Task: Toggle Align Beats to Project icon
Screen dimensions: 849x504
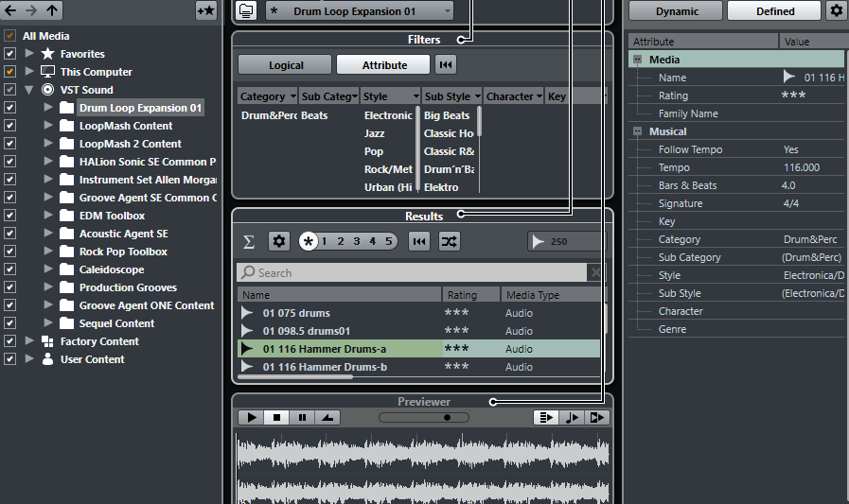Action: (572, 417)
